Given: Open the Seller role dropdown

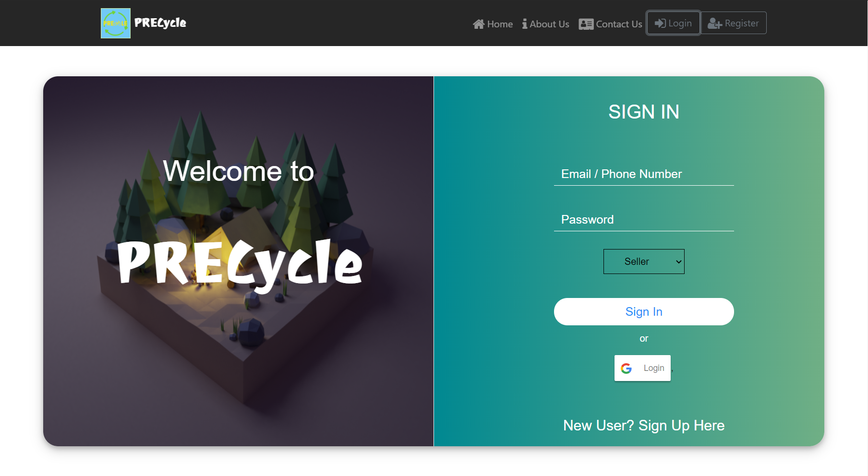Looking at the screenshot, I should pyautogui.click(x=644, y=262).
